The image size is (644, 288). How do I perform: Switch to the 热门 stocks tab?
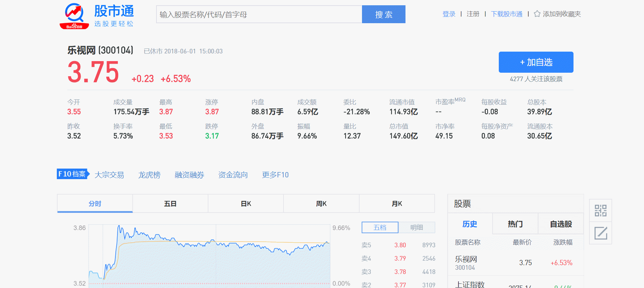515,224
